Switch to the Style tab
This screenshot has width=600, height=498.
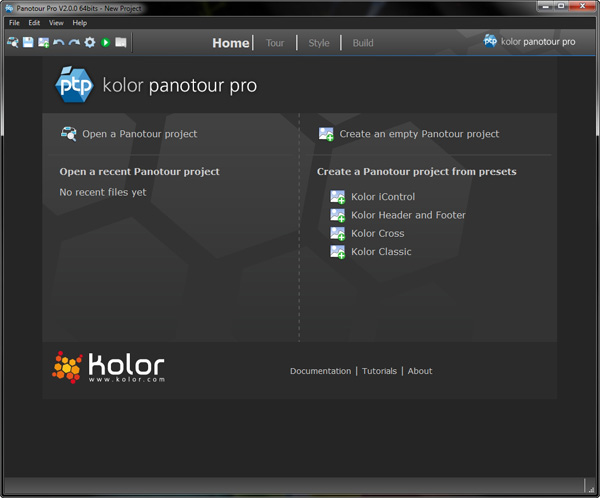pyautogui.click(x=318, y=43)
